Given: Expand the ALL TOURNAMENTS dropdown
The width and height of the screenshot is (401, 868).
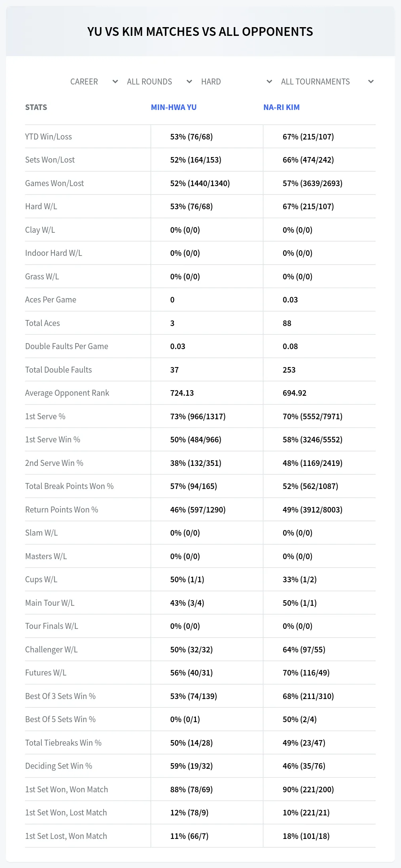Looking at the screenshot, I should coord(327,82).
